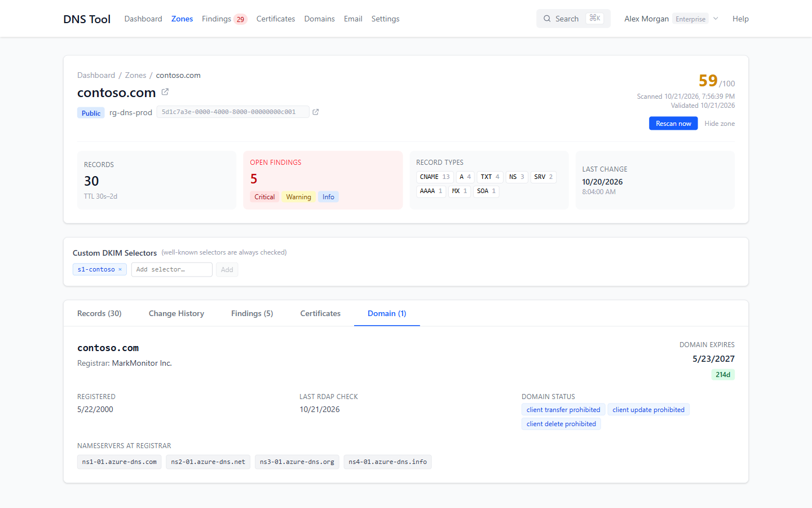Open the Zones navigation item

tap(182, 19)
